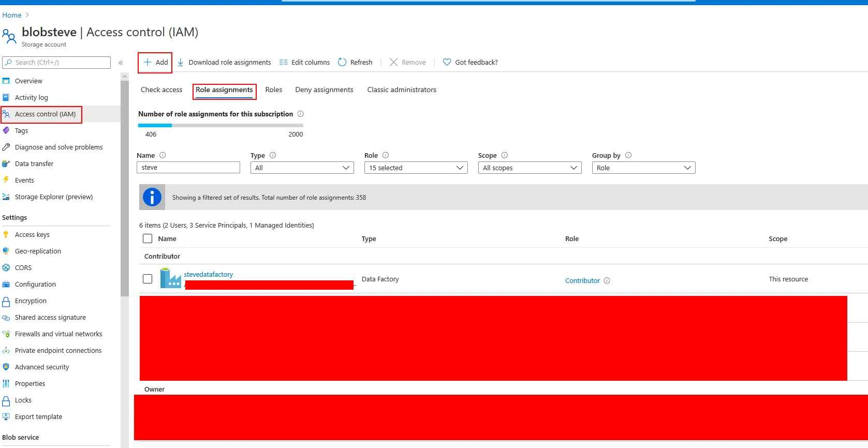Open the Deny assignments tab
This screenshot has height=448, width=868.
325,89
